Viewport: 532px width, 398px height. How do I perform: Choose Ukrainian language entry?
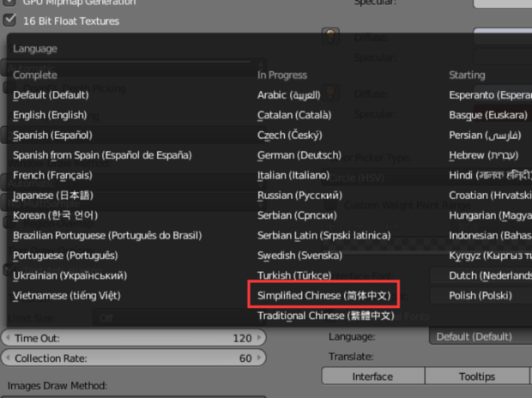[x=70, y=275]
